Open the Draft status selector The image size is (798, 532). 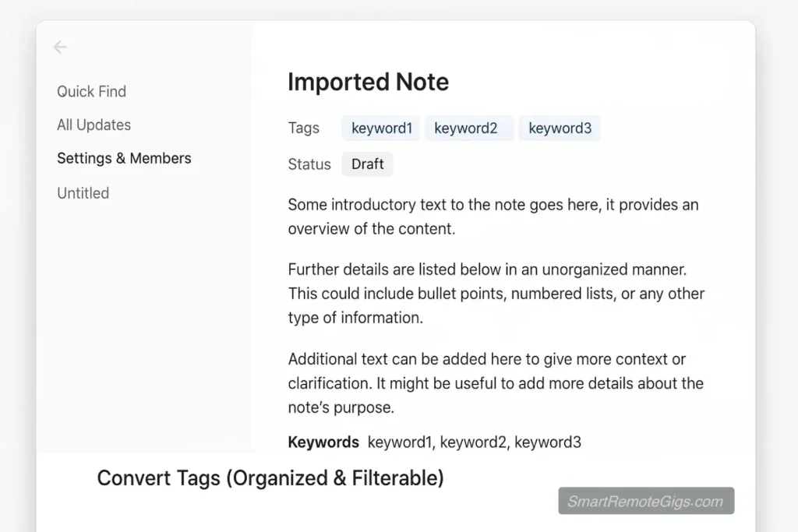[367, 164]
